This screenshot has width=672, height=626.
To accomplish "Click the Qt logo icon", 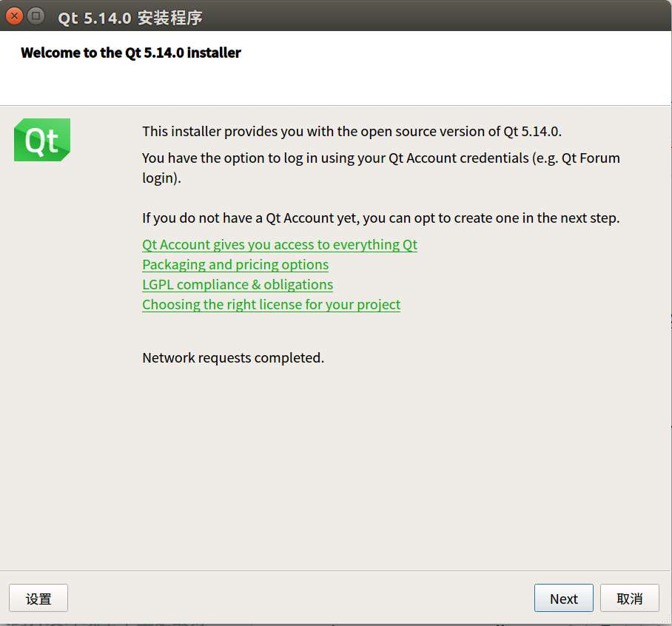I will pyautogui.click(x=41, y=139).
